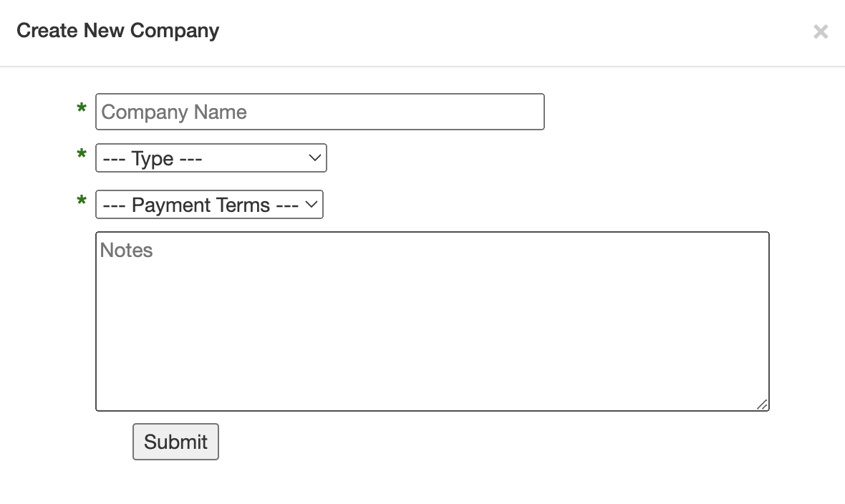
Task: Click the asterisk beside Payment Terms
Action: pos(82,203)
